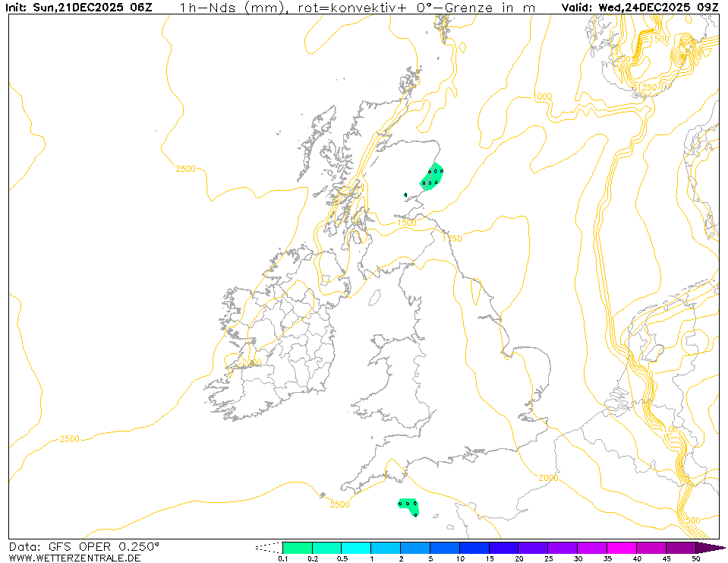This screenshot has height=563, width=728.
Task: Click the green precipitation patch in the English Channel
Action: coord(409,506)
